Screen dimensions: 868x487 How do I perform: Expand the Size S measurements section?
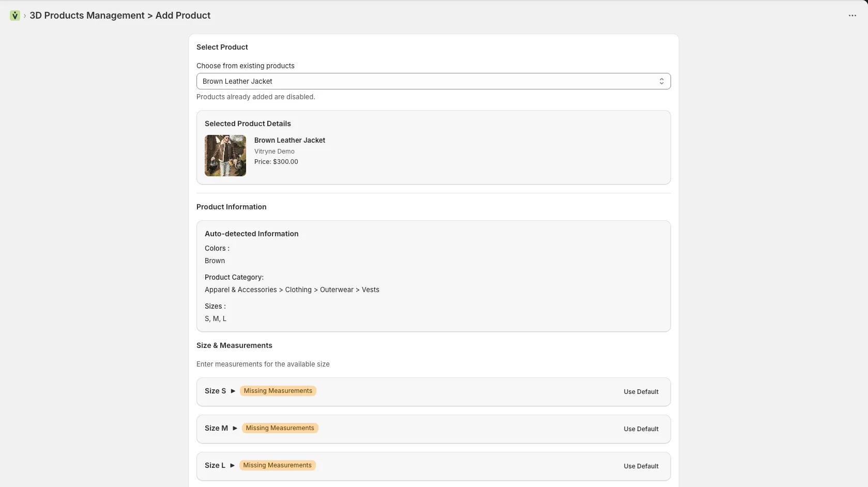234,391
